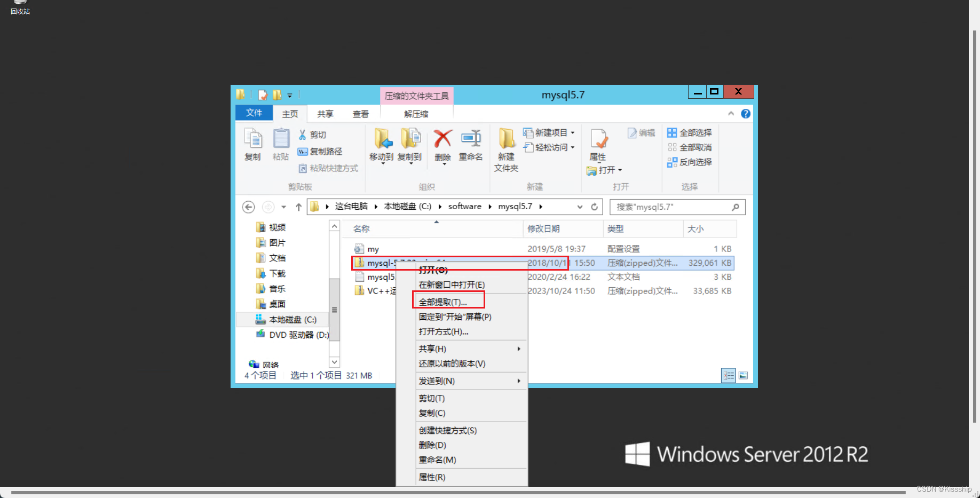
Task: Click the Up one level arrow
Action: click(x=298, y=207)
